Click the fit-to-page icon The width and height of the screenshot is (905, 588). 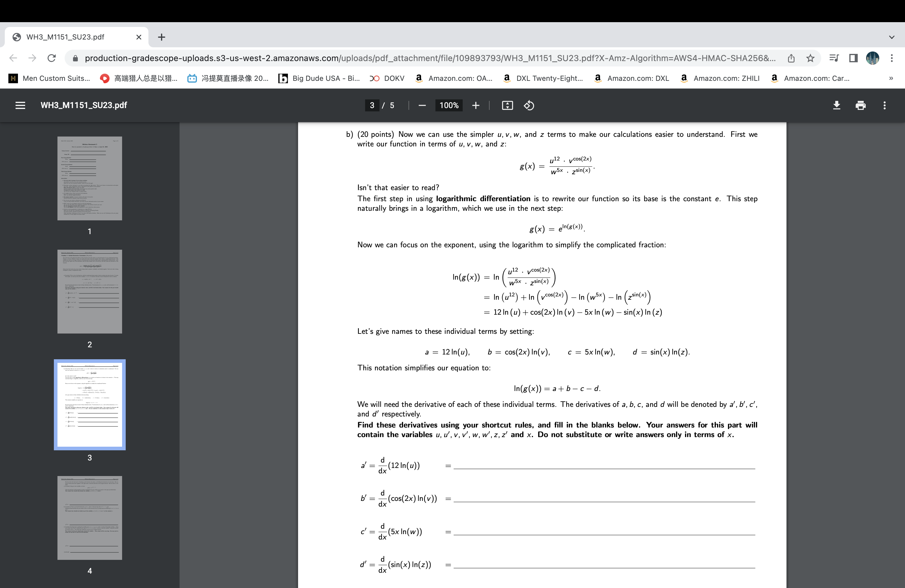pyautogui.click(x=507, y=105)
